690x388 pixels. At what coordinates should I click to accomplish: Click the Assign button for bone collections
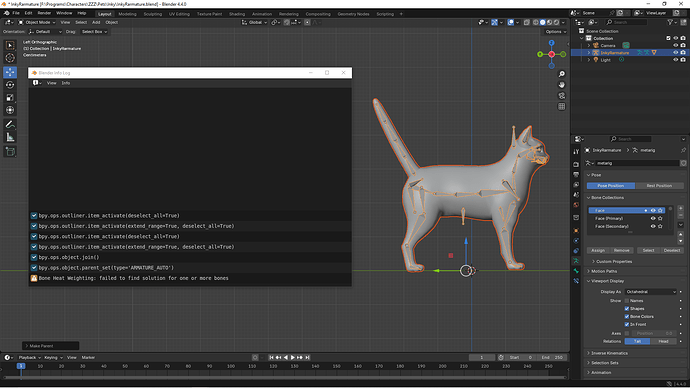pos(598,250)
